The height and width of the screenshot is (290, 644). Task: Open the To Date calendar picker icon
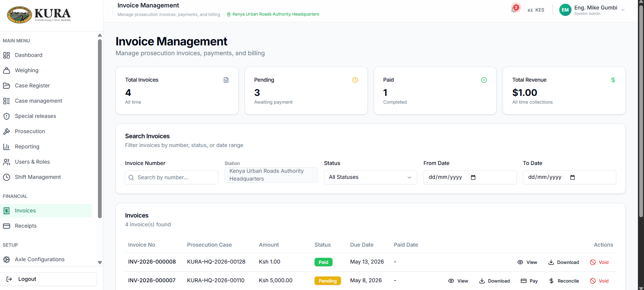click(x=573, y=178)
